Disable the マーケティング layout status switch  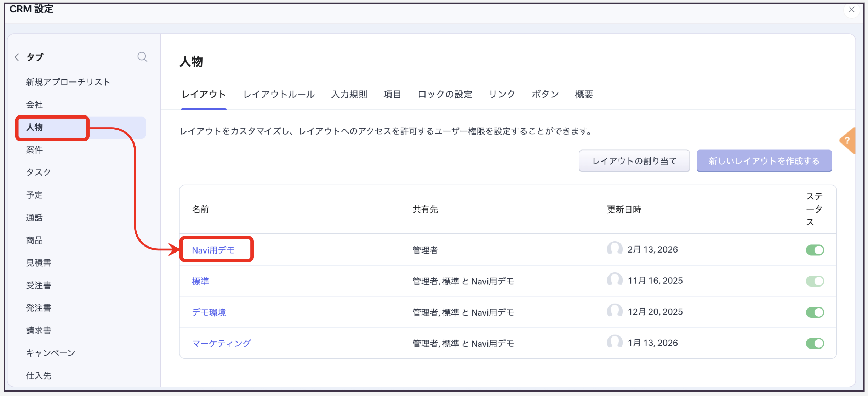pyautogui.click(x=815, y=343)
